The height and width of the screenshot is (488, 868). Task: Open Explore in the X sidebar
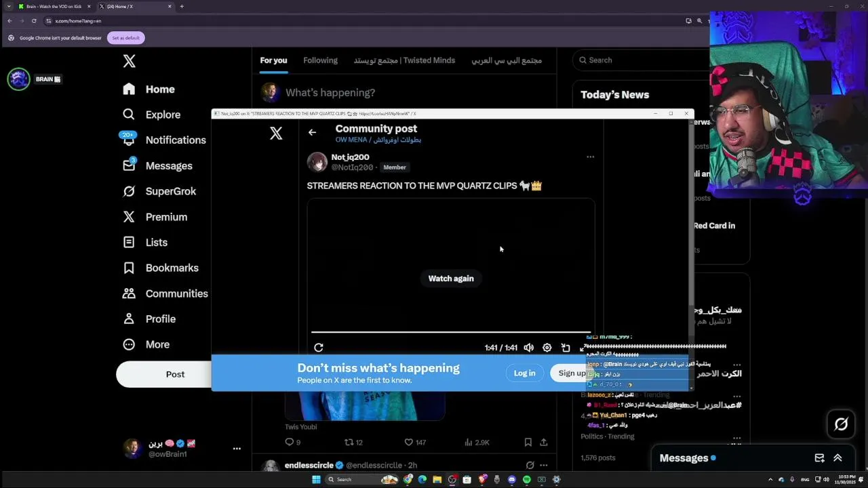click(151, 115)
